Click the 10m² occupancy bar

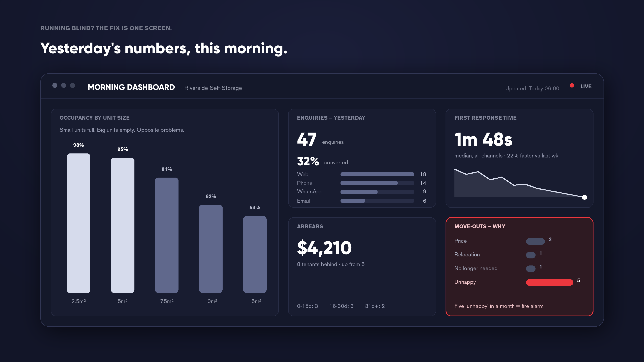(211, 249)
